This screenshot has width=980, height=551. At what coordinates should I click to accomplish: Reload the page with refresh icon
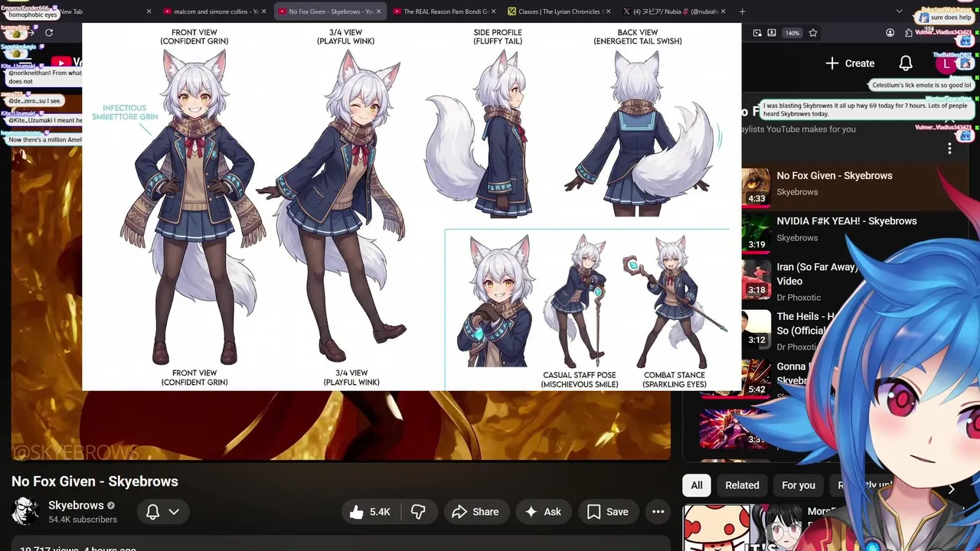point(49,33)
